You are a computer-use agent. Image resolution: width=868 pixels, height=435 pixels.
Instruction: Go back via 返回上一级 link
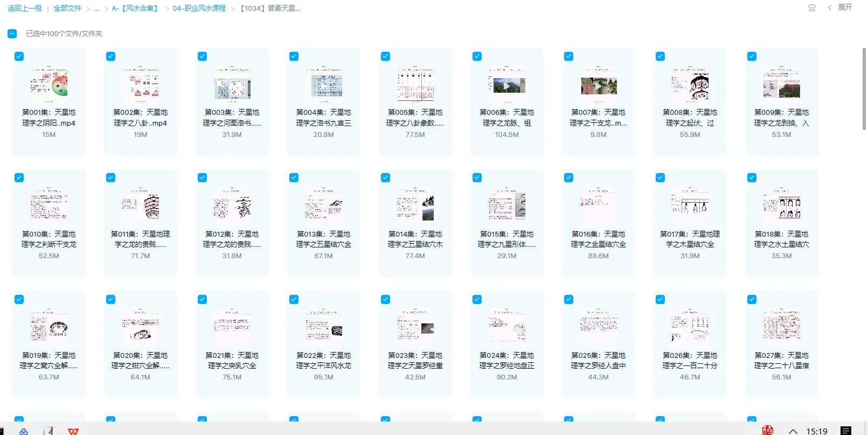25,8
